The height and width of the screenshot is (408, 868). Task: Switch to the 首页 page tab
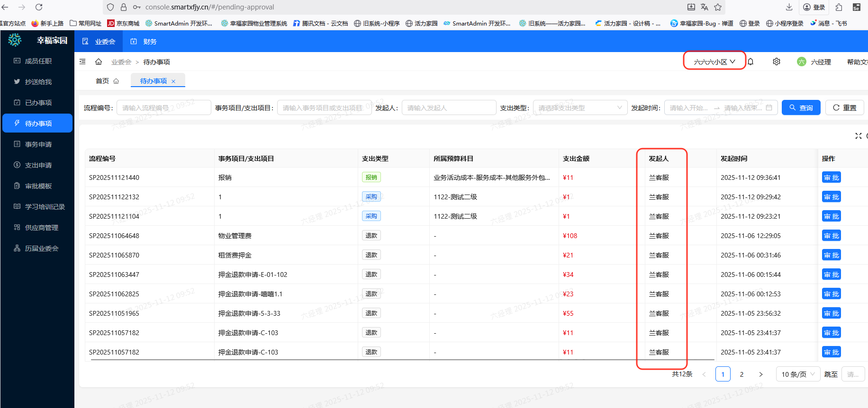(108, 81)
